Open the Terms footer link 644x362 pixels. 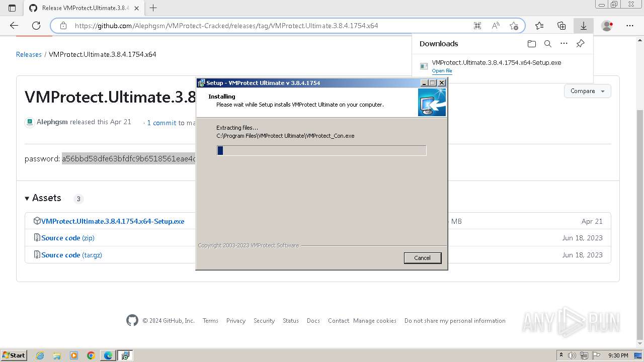(210, 321)
